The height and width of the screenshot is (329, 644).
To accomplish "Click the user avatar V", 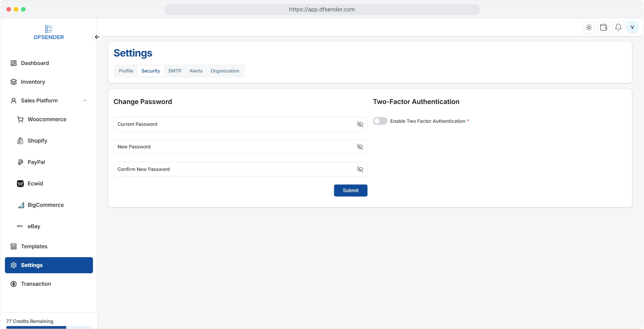I will pyautogui.click(x=632, y=27).
